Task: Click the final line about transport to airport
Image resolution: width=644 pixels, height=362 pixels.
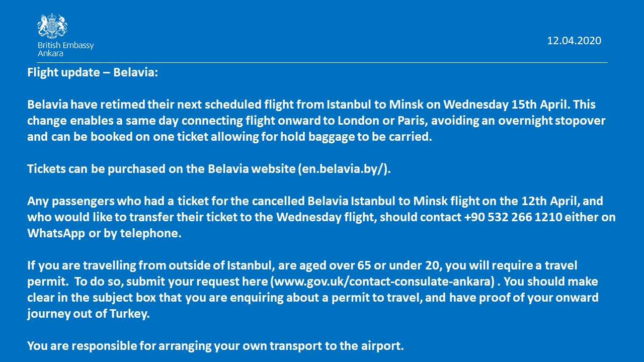Action: [215, 345]
